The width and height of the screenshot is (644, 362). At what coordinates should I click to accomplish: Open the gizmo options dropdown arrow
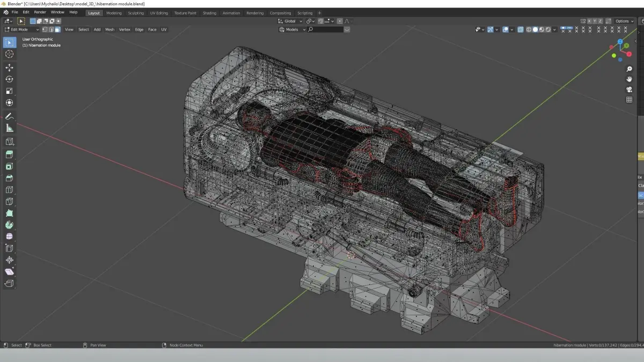497,29
